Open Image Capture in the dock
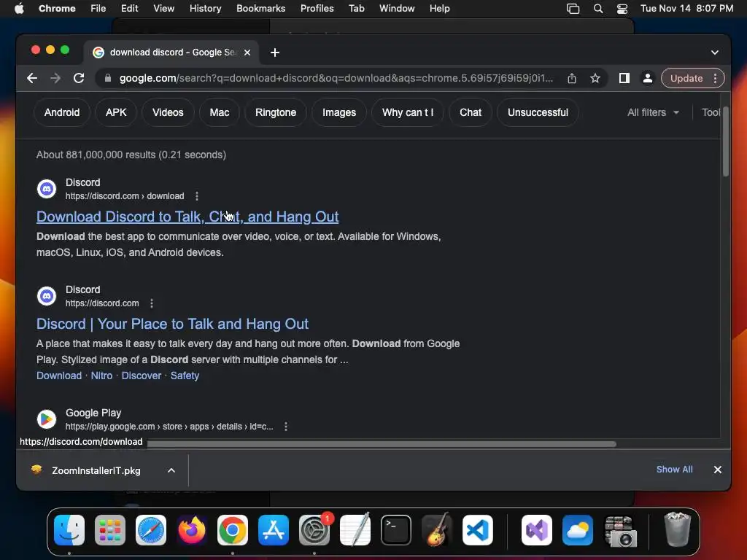 [x=619, y=531]
